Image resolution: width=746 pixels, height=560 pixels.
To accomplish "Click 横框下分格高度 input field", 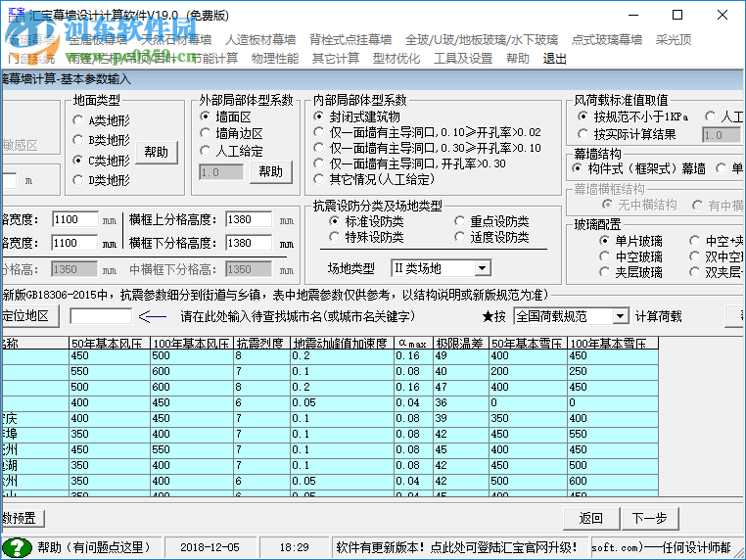I will point(249,243).
